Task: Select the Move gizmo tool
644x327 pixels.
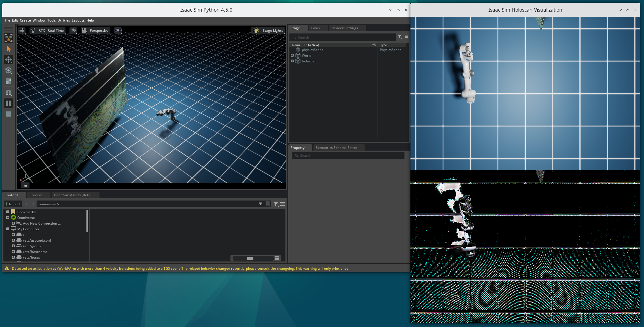Action: (x=9, y=60)
